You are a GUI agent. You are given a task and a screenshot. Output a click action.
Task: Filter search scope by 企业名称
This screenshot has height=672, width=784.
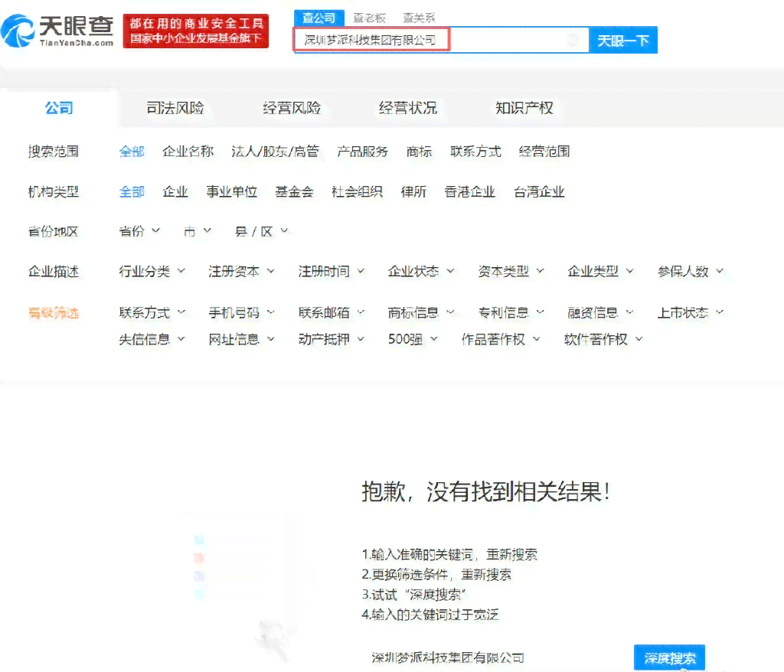tap(188, 152)
